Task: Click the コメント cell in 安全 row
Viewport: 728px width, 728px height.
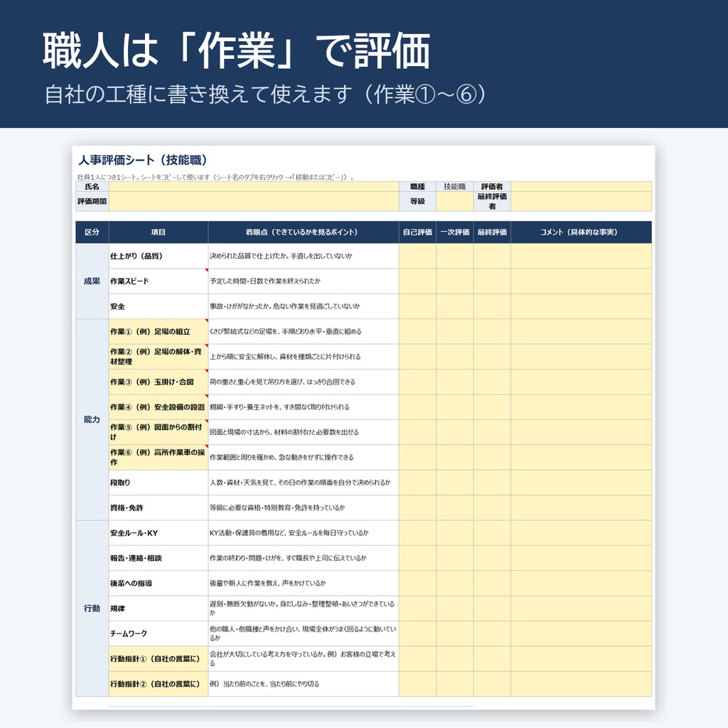Action: point(581,306)
